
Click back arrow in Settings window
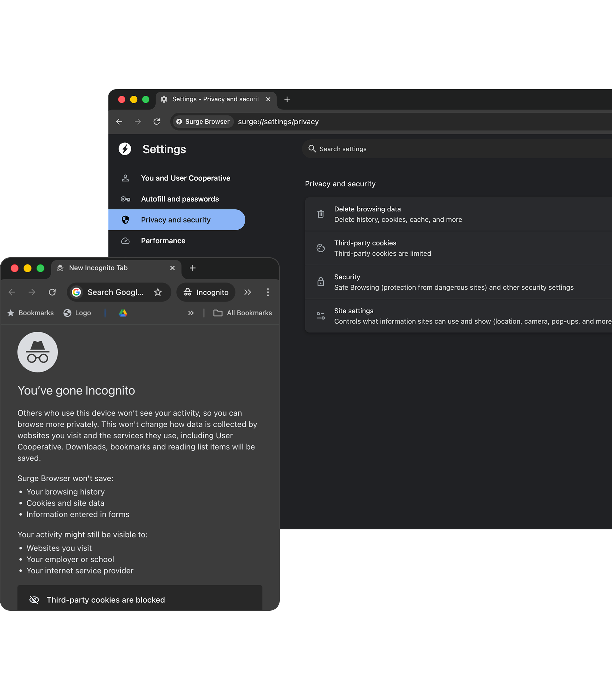[x=119, y=122]
